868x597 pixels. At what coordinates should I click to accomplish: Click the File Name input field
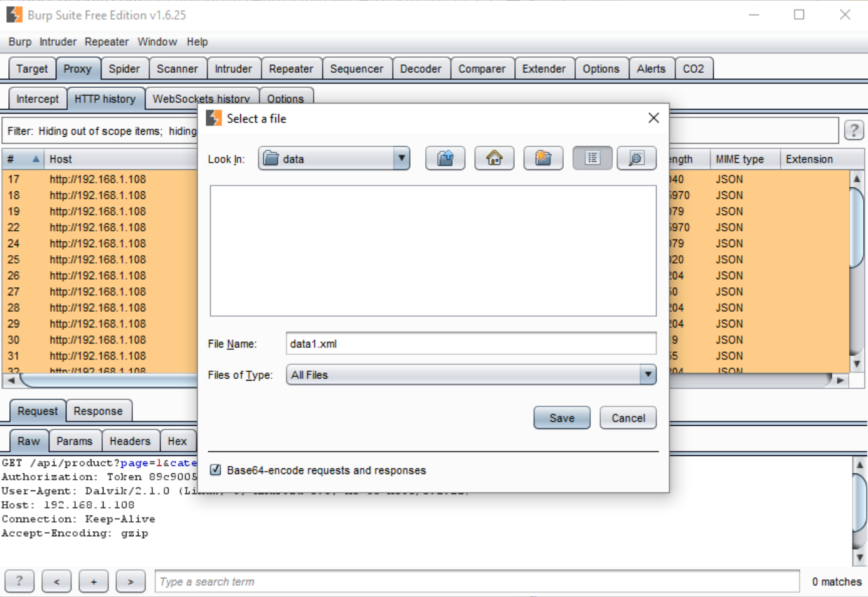(x=471, y=344)
